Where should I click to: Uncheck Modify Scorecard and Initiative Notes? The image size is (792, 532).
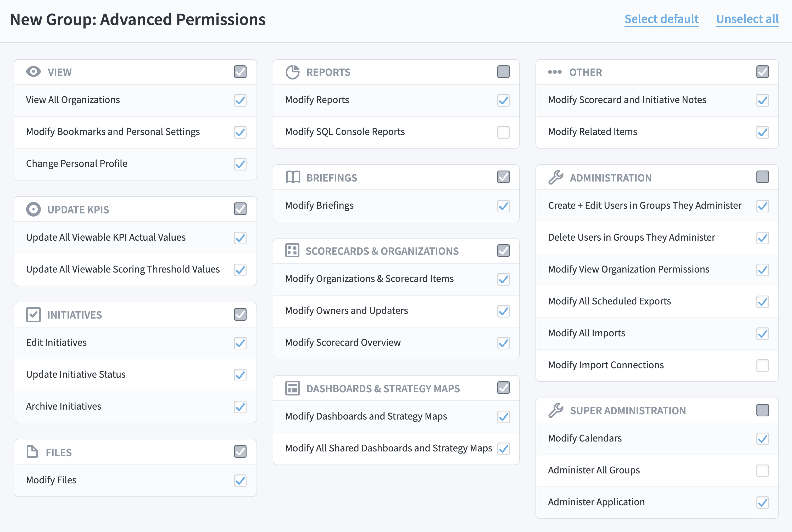[762, 100]
